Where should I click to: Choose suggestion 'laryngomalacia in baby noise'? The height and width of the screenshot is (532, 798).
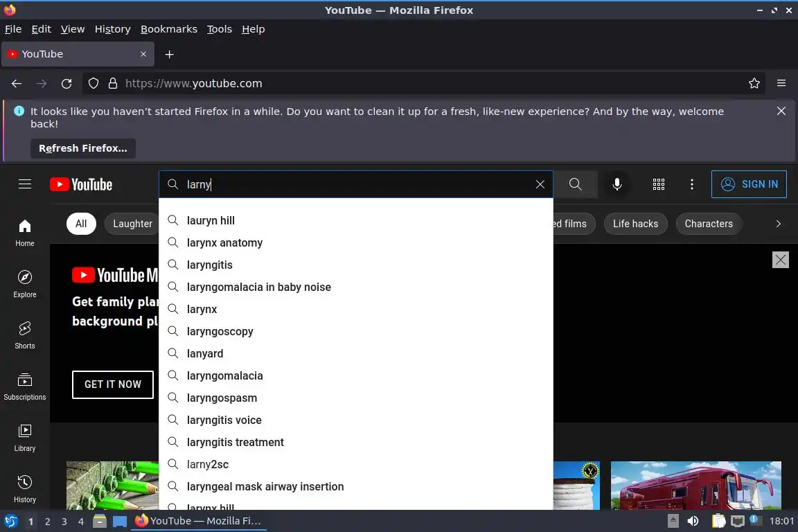[356, 287]
